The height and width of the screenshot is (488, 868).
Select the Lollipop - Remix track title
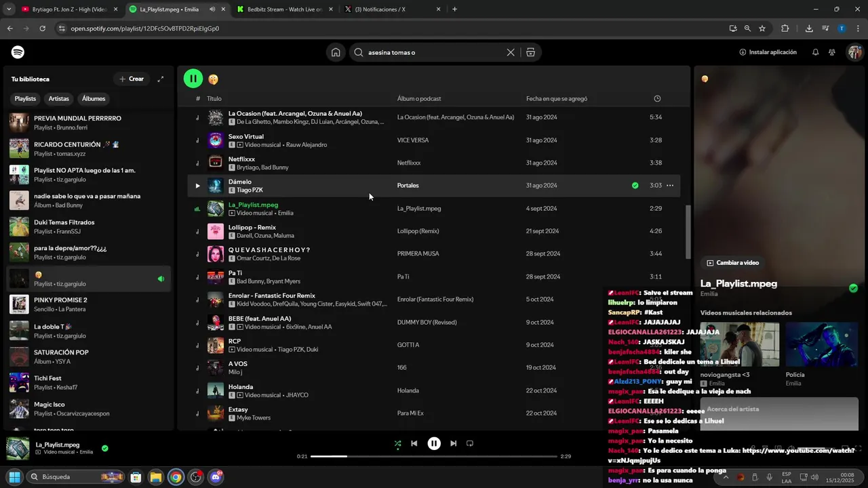click(252, 227)
